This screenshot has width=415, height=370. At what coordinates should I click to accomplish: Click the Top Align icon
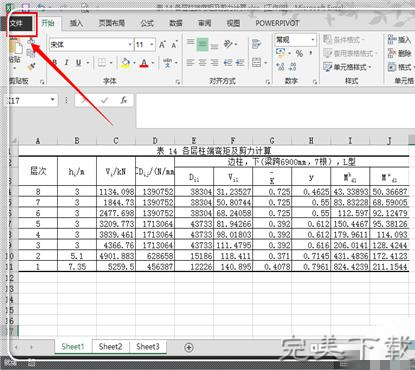190,42
